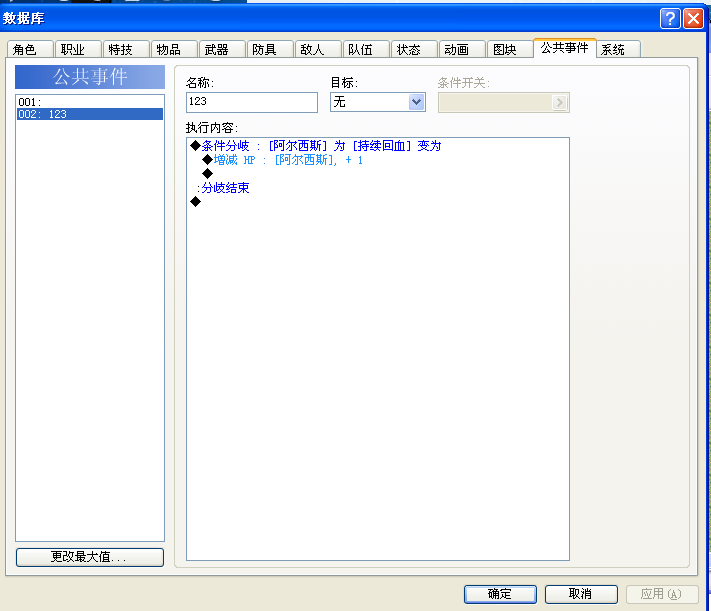Open the 目标 dropdown arrow
Screen dimensions: 711x611
coord(416,102)
